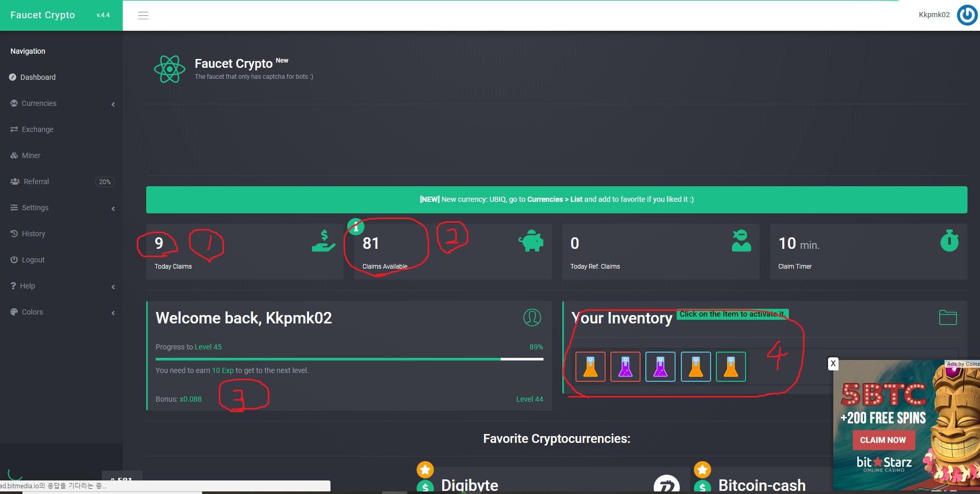Open the folder icon in Your Inventory
This screenshot has height=494, width=980.
click(948, 317)
